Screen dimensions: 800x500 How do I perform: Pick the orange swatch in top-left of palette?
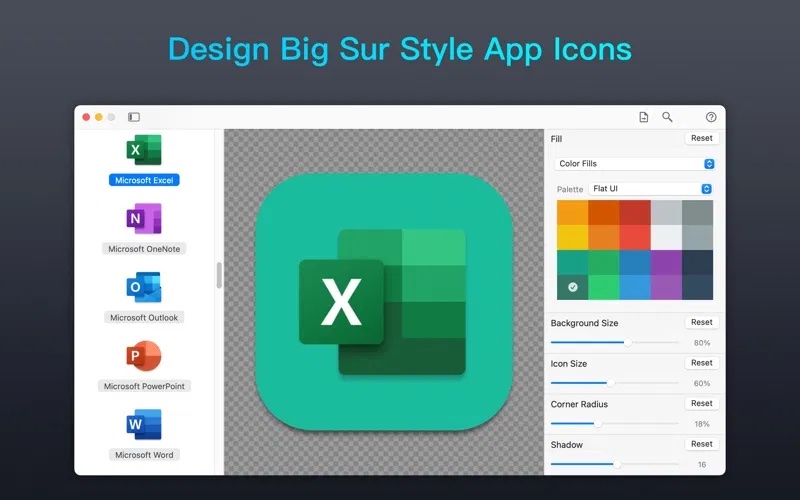click(x=572, y=212)
